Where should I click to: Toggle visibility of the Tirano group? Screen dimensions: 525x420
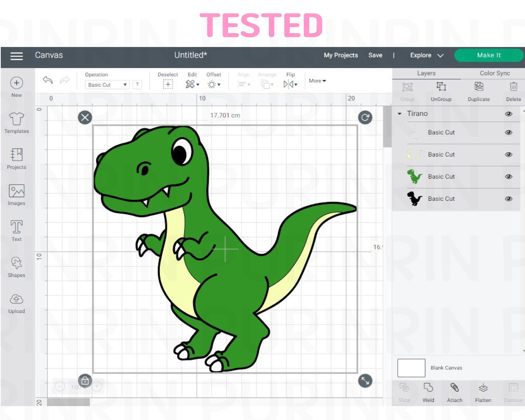[x=508, y=114]
